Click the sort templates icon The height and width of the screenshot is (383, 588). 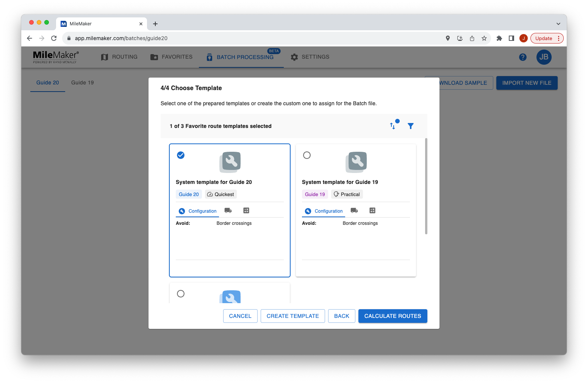(x=393, y=126)
